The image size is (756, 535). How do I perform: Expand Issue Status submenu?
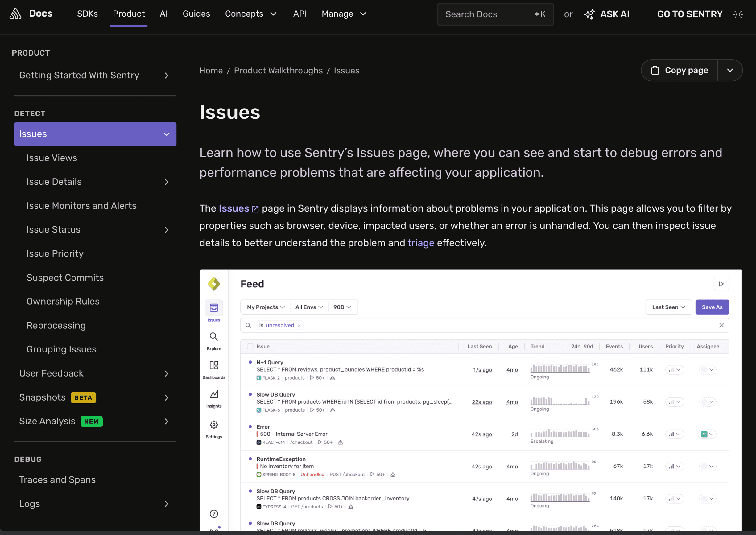pos(167,230)
